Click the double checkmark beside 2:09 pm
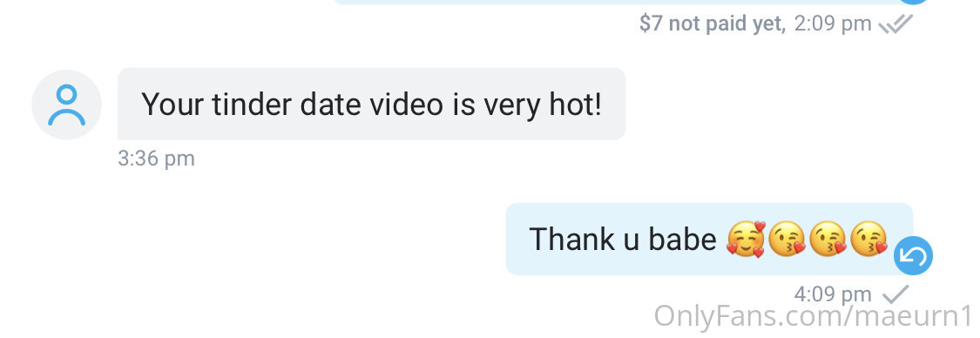The height and width of the screenshot is (338, 980). tap(896, 24)
